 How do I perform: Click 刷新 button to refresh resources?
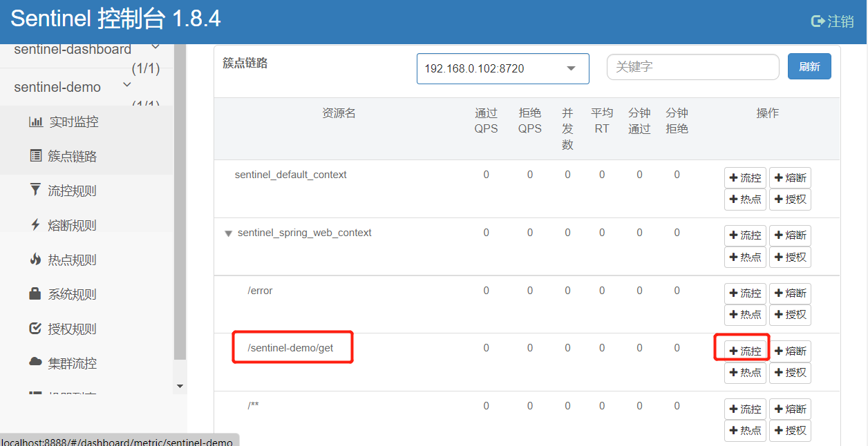pyautogui.click(x=809, y=67)
